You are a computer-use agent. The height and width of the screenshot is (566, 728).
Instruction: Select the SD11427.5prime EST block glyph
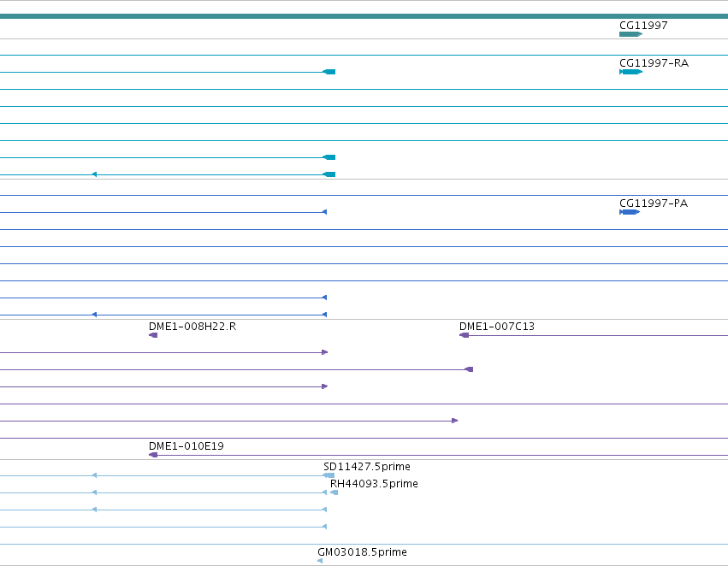[328, 475]
